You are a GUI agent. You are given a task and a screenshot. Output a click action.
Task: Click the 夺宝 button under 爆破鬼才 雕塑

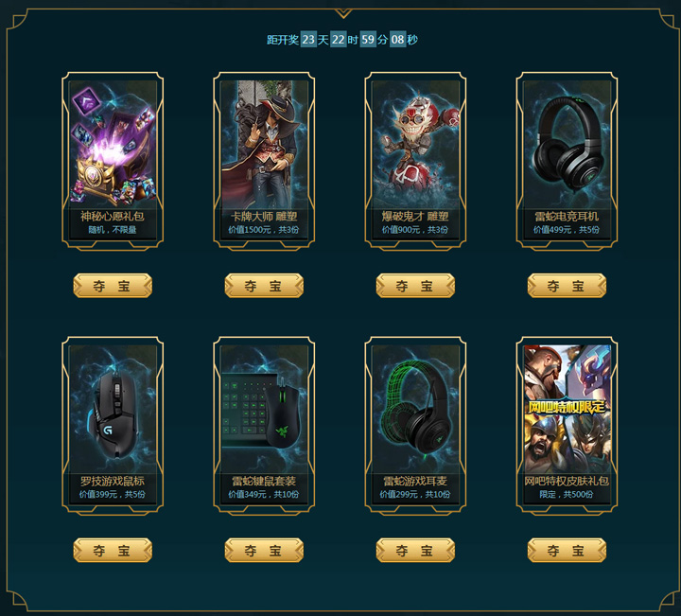click(x=415, y=286)
